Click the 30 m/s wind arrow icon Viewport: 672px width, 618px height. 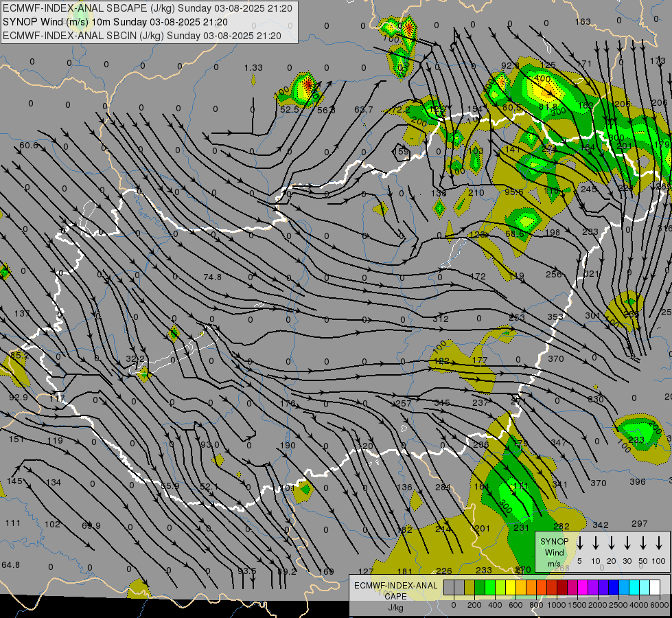click(x=627, y=543)
